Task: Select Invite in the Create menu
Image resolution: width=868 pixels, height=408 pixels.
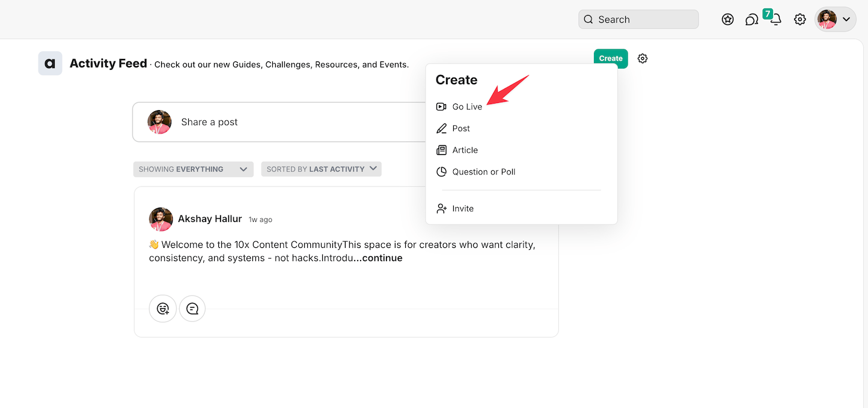Action: (463, 208)
